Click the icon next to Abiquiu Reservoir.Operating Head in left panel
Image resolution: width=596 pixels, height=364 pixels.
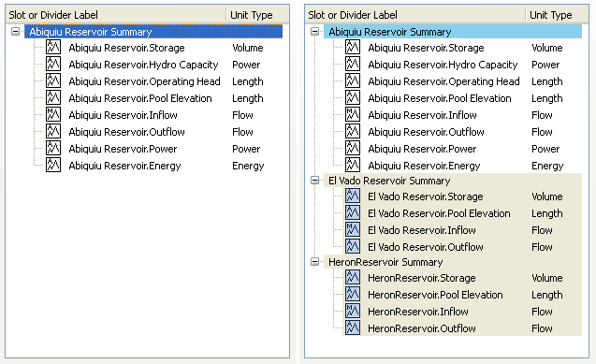click(x=53, y=80)
